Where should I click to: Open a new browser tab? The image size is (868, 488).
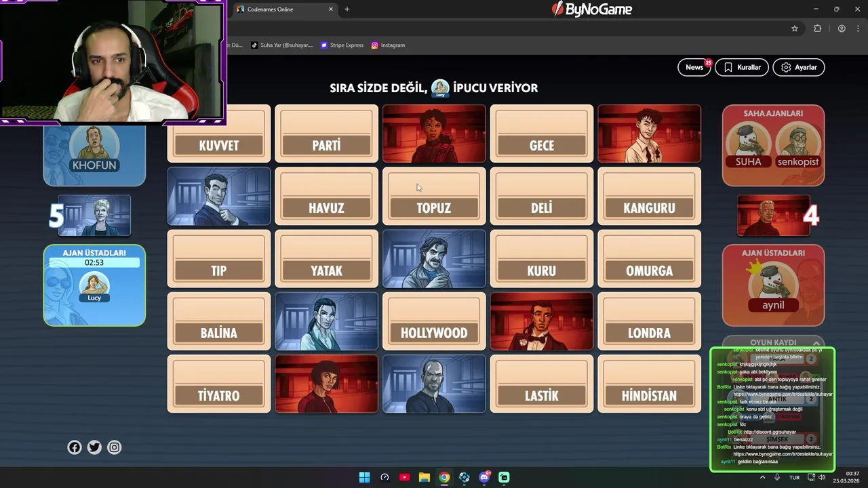(347, 9)
